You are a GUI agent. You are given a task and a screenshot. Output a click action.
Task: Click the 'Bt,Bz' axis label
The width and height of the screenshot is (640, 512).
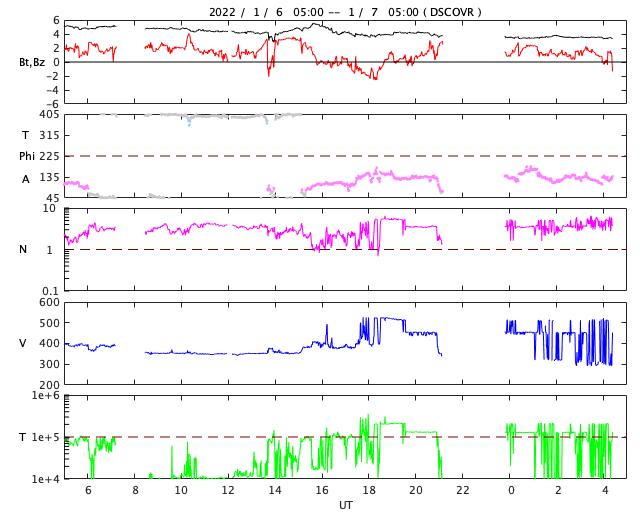click(x=32, y=62)
